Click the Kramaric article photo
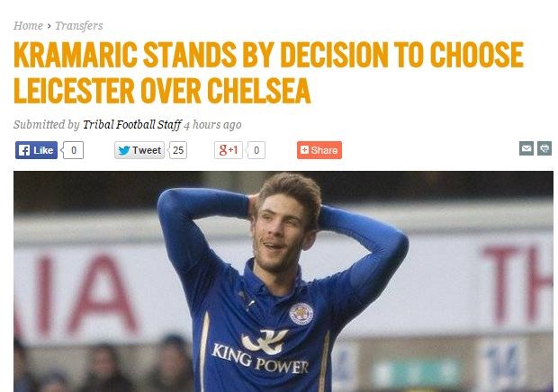 (x=283, y=281)
